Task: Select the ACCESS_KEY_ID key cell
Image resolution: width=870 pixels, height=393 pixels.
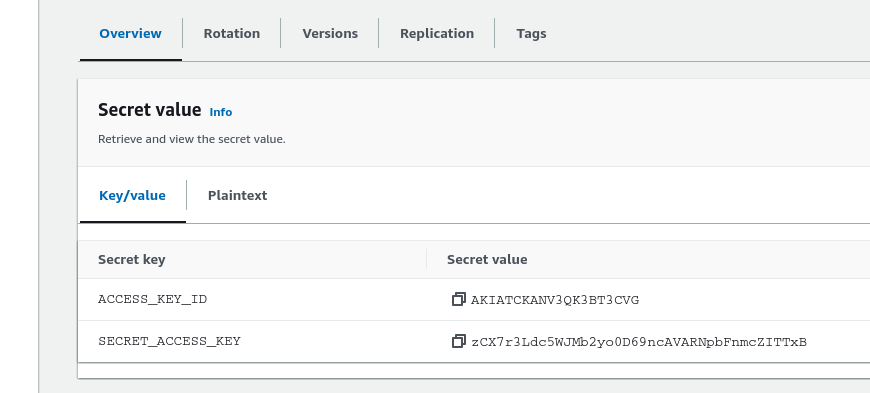Action: pyautogui.click(x=153, y=299)
